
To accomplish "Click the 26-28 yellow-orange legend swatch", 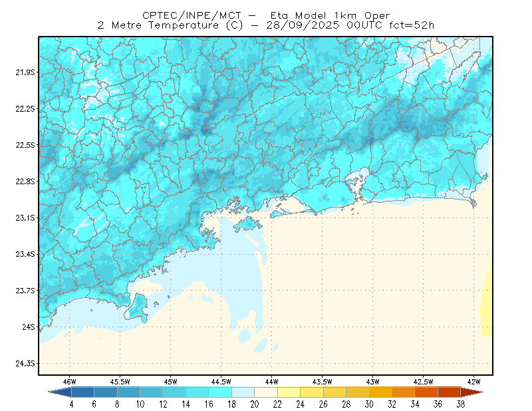I will (x=335, y=392).
